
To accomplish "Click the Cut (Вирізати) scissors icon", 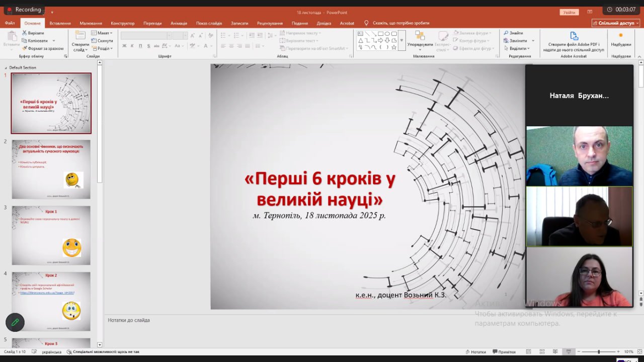I will [x=25, y=33].
